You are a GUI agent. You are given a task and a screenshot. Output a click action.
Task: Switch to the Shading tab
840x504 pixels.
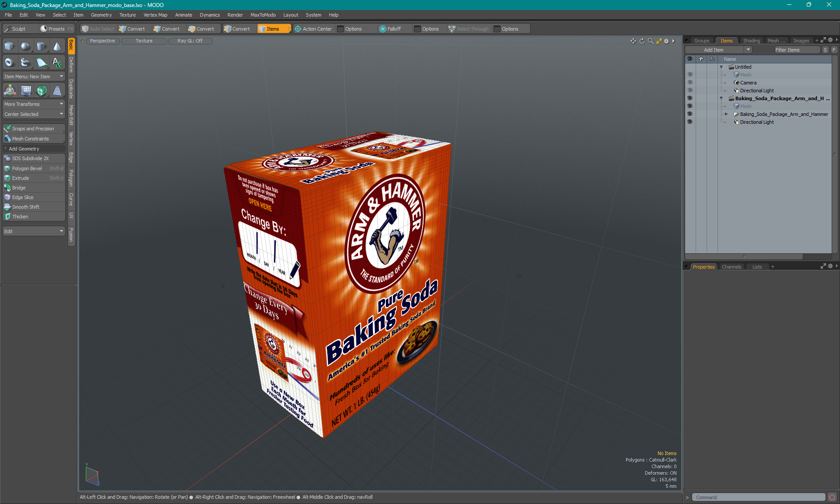click(x=752, y=41)
